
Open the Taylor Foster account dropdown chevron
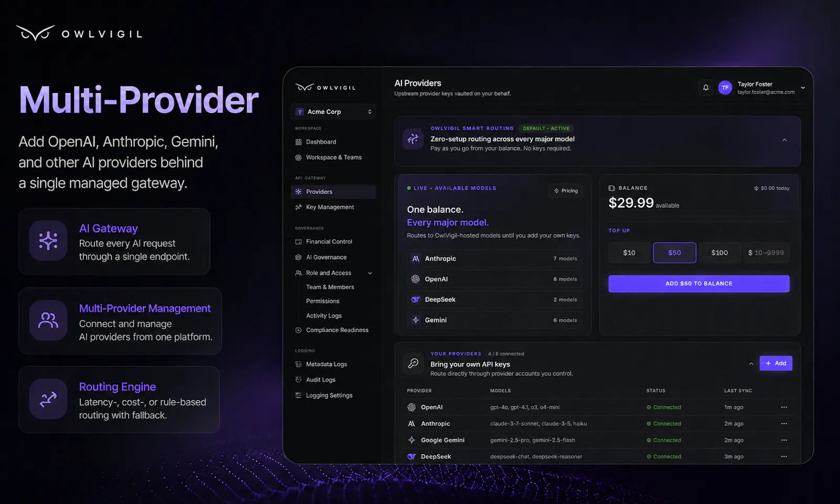click(x=803, y=88)
